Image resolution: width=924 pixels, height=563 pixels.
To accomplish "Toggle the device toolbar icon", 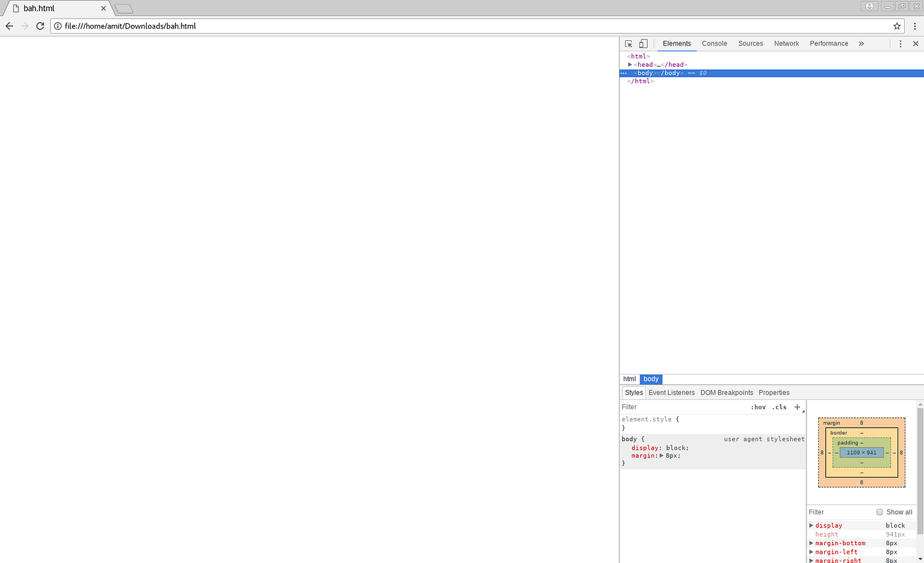I will (643, 44).
